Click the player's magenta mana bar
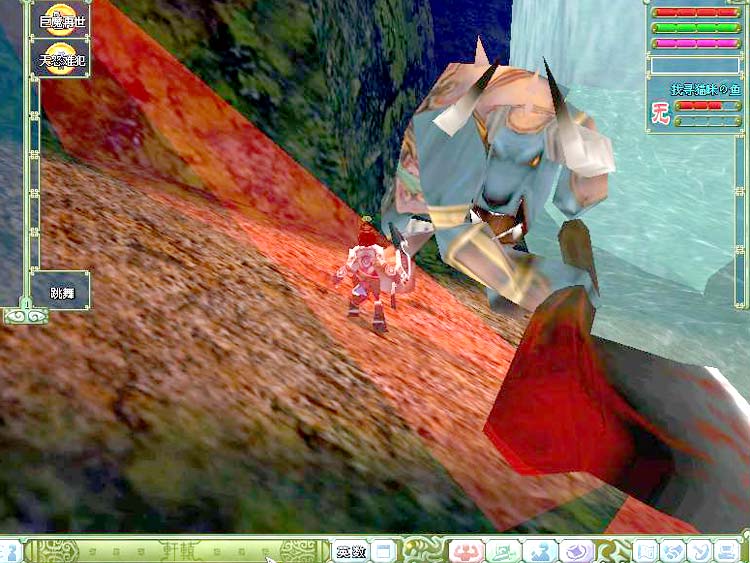 [696, 43]
